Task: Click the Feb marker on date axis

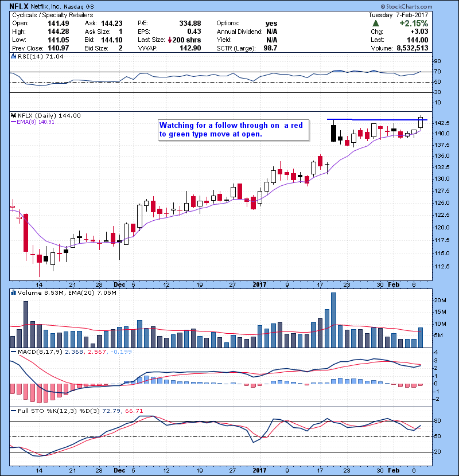Action: tap(393, 284)
